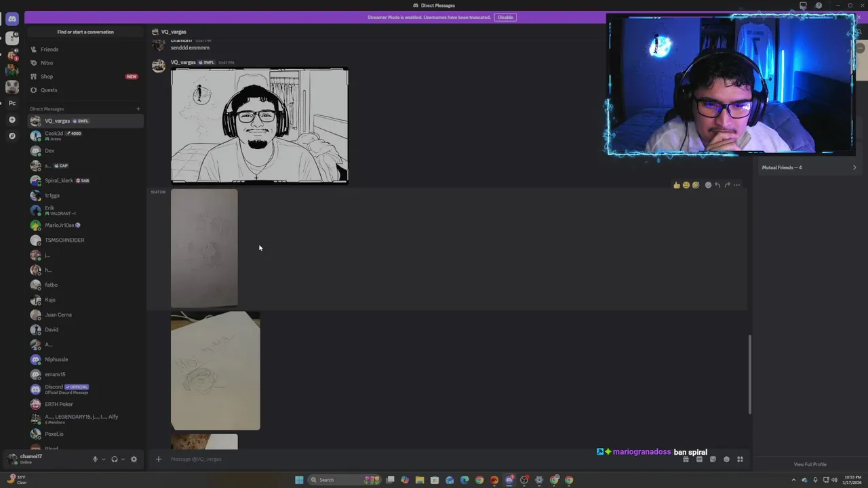Open the emoji picker in message bar

pos(726,459)
